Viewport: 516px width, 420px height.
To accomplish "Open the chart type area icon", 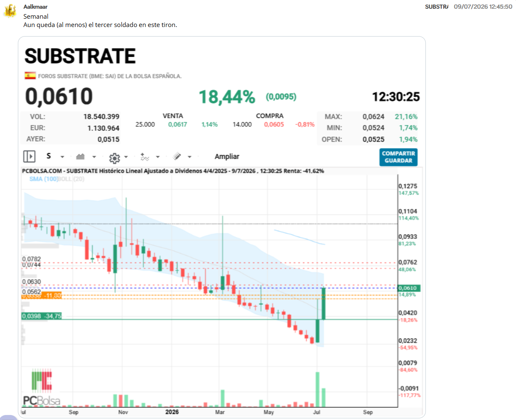I will tap(81, 157).
